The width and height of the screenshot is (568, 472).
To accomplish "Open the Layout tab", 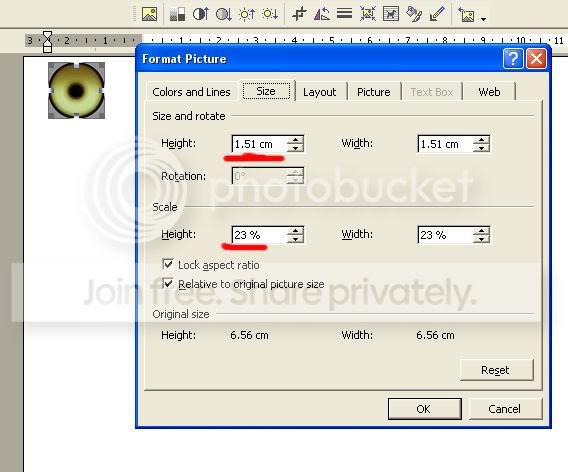I will pos(320,92).
